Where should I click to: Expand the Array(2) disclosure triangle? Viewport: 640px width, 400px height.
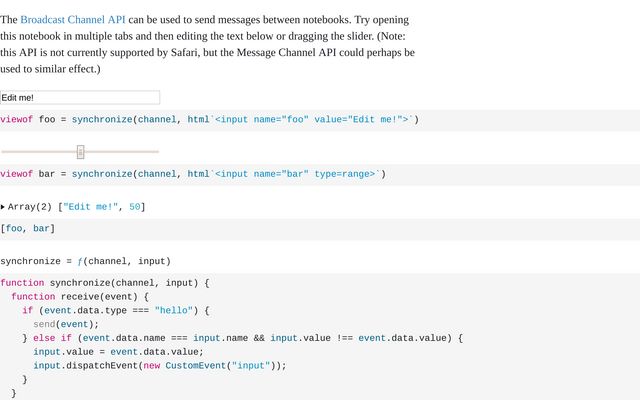(x=3, y=207)
